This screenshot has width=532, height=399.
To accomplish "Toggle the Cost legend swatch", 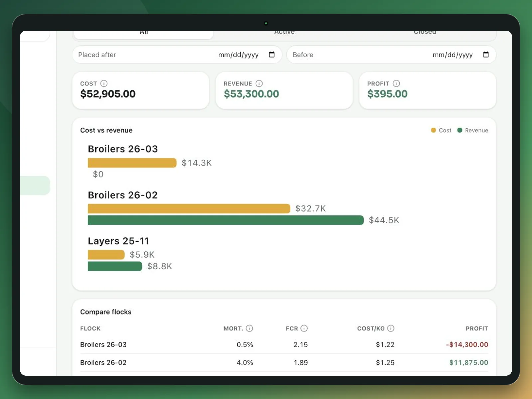I will (x=433, y=130).
